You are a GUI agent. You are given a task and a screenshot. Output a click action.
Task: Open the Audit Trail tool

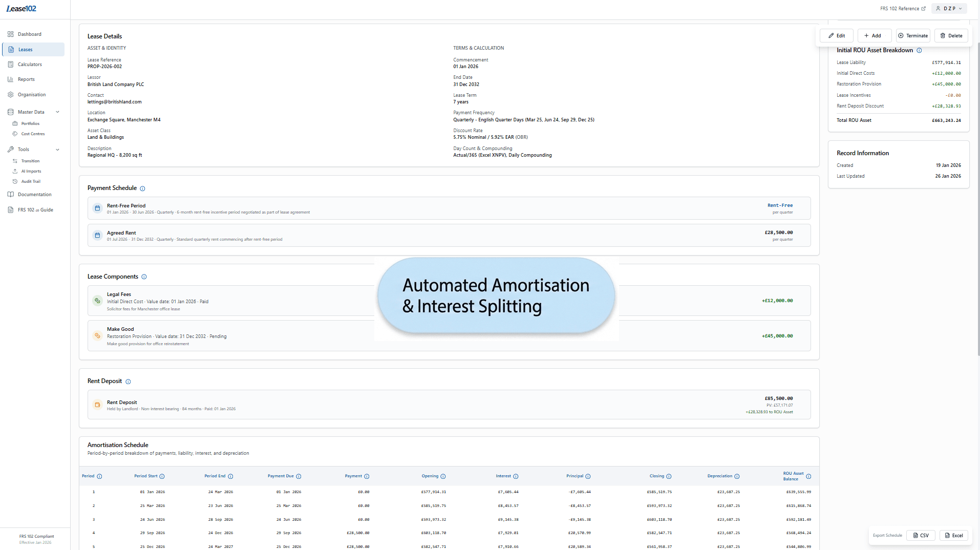[x=30, y=181]
